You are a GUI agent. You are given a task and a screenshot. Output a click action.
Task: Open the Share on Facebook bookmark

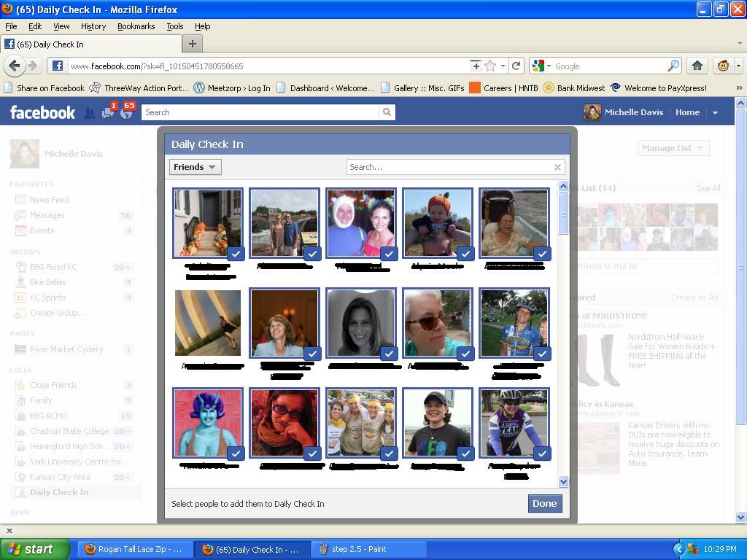44,87
